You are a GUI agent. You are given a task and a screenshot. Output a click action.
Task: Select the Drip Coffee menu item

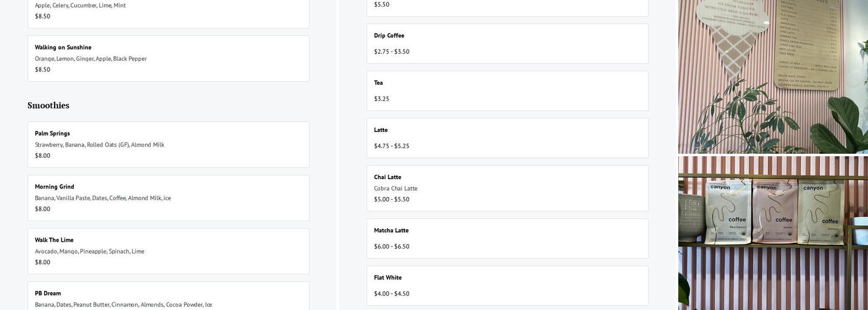point(507,43)
